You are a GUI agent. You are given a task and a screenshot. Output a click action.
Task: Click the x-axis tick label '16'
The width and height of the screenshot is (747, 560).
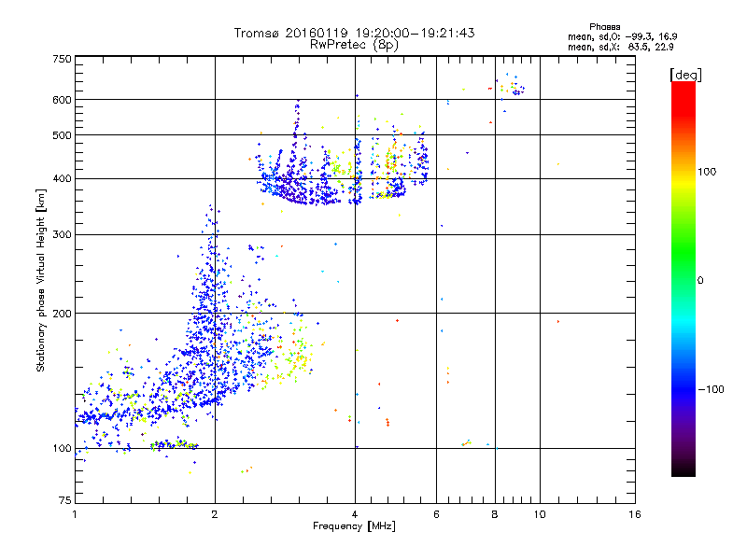(635, 514)
